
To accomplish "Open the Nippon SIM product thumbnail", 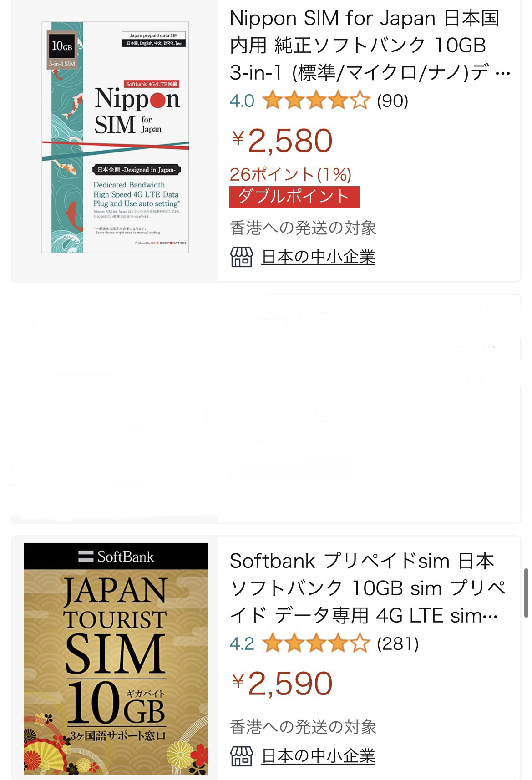I will 115,137.
